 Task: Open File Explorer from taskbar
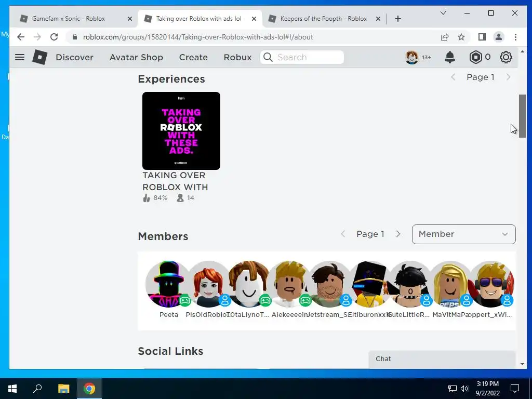63,389
